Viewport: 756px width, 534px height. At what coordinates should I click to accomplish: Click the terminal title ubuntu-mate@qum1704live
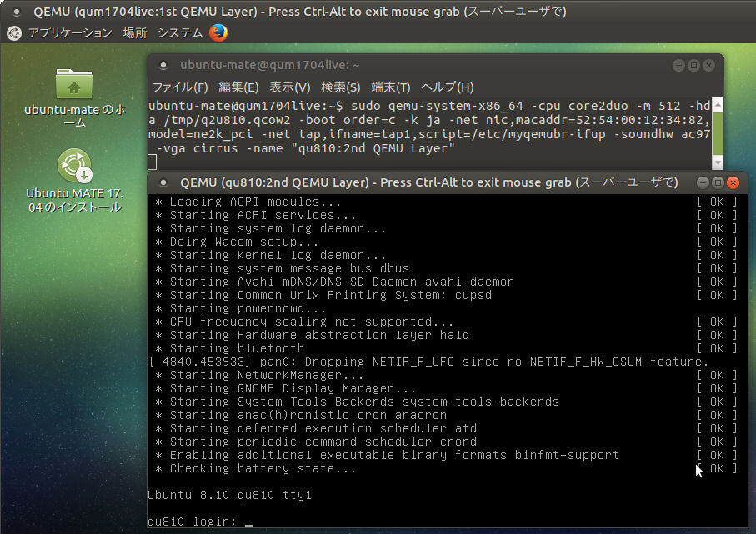point(269,65)
